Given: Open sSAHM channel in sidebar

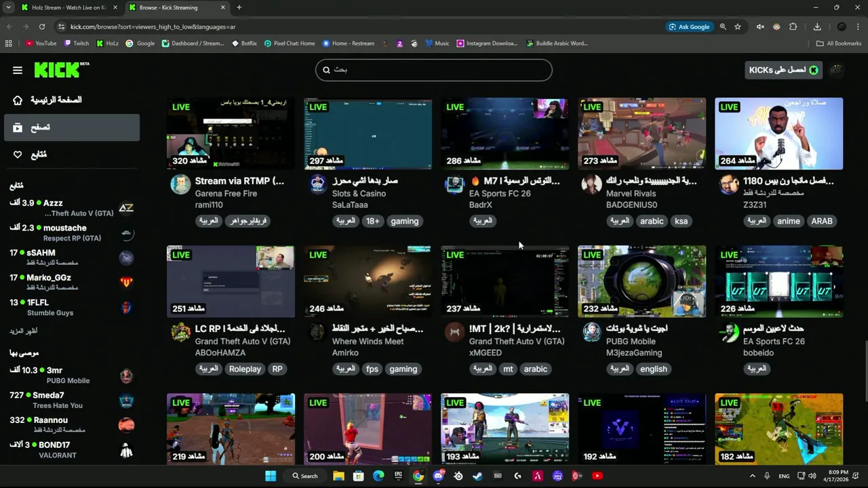Looking at the screenshot, I should point(72,258).
